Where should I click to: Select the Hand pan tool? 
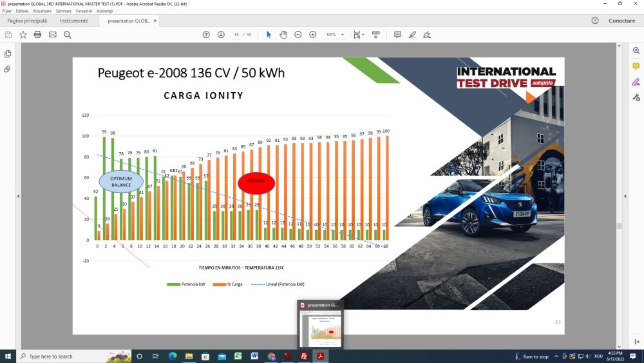pyautogui.click(x=283, y=35)
